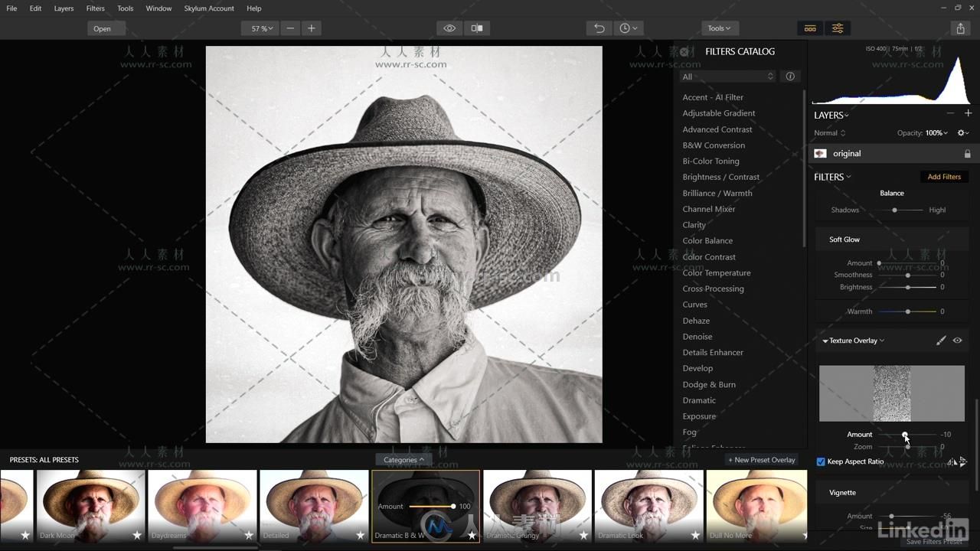Open the Layers menu
980x551 pixels.
click(64, 8)
